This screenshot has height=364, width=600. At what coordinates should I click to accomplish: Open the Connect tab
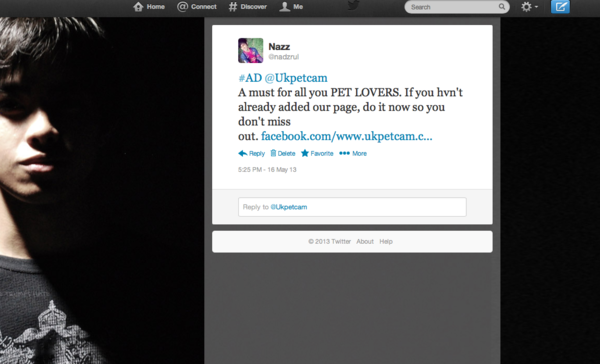pos(197,7)
